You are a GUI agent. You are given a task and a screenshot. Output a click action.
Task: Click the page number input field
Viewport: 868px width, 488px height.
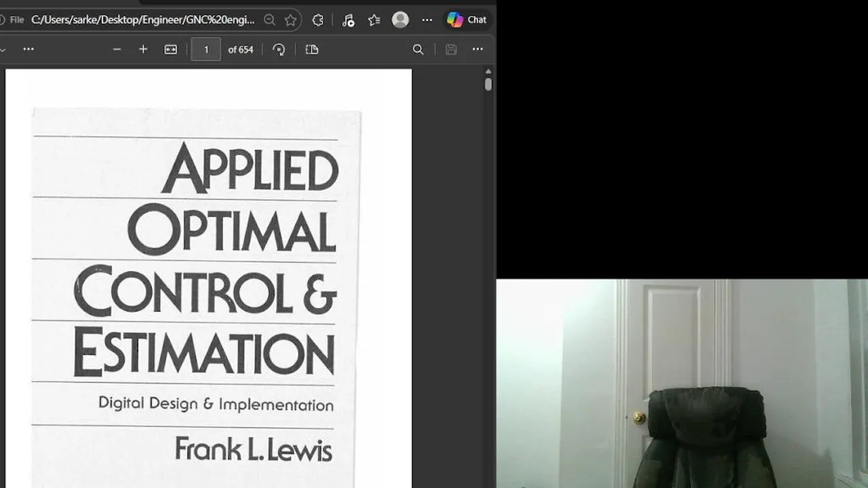click(x=205, y=49)
